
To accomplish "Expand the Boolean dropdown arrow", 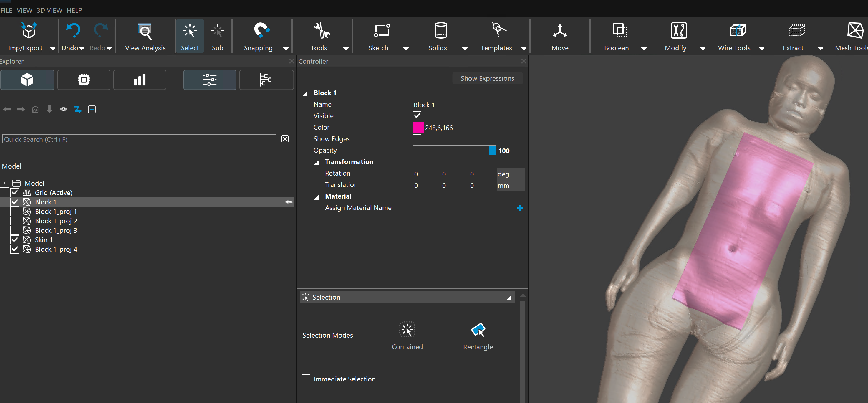I will point(644,49).
